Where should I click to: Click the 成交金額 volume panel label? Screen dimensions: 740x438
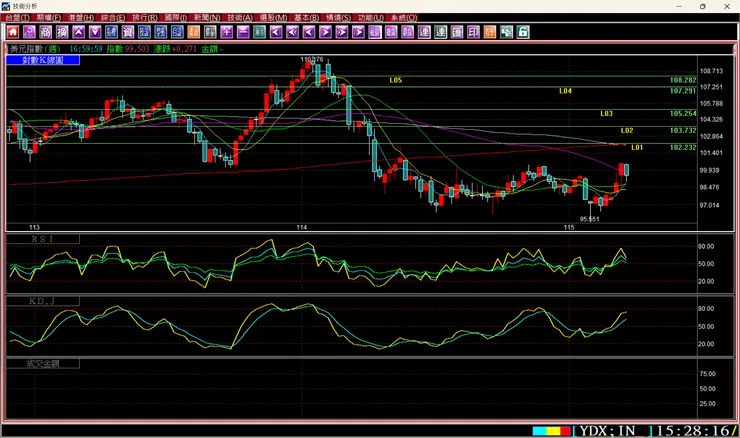click(42, 363)
